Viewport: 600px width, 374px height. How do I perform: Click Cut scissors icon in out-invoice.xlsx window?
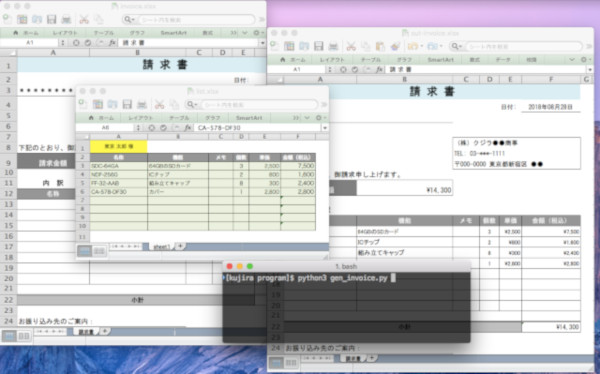coord(351,46)
